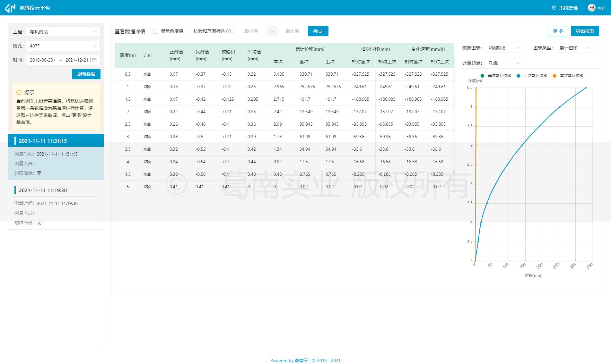Open the 计算起点 孔底 dropdown

[x=504, y=63]
